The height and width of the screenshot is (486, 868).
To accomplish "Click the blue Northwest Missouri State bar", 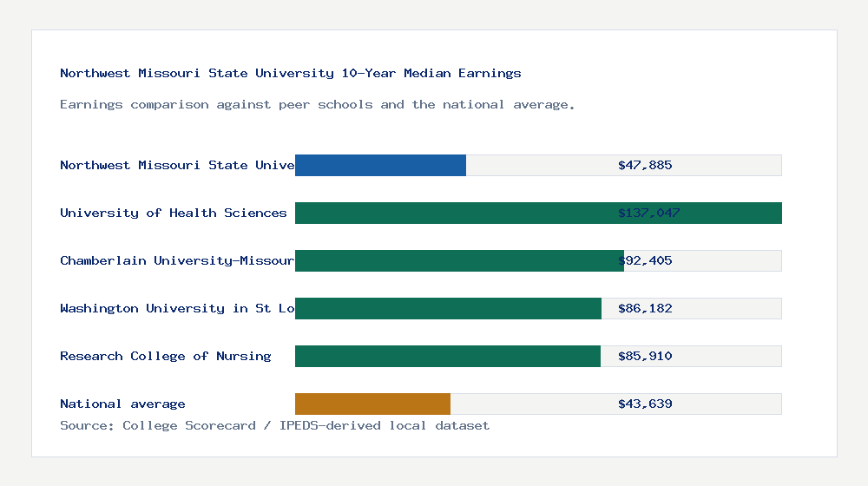I will coord(380,166).
